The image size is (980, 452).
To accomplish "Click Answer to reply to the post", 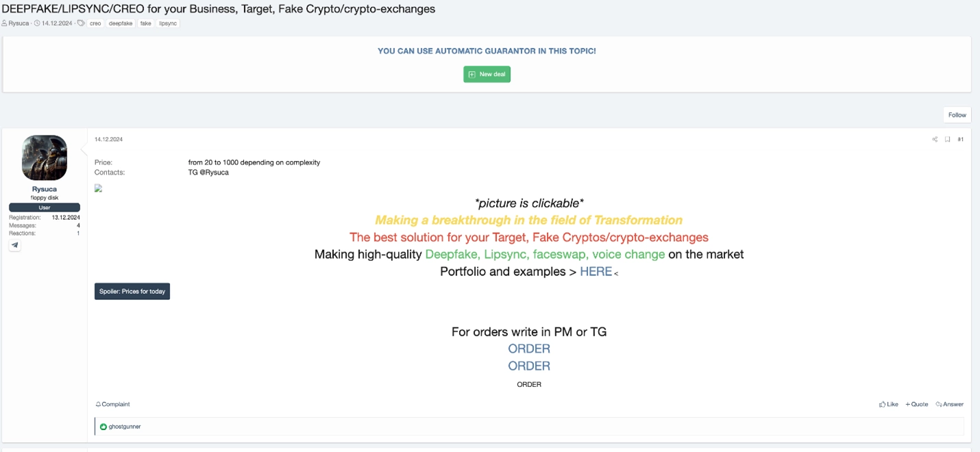I will (950, 404).
